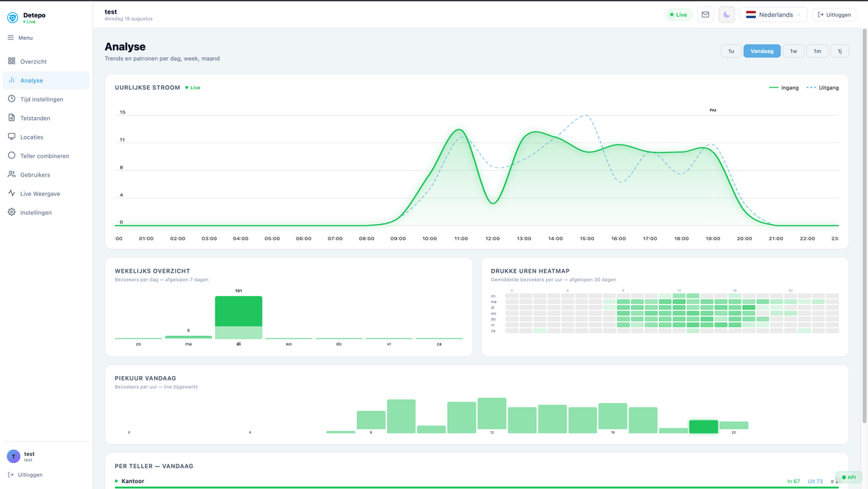
Task: Click the Gebruikers people icon
Action: pyautogui.click(x=12, y=174)
